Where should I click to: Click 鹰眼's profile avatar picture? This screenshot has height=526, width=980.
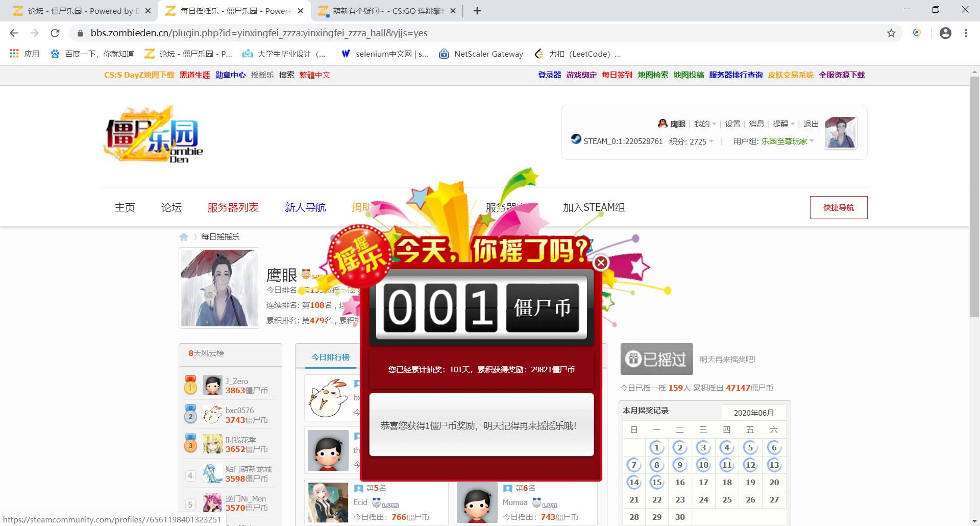point(219,288)
